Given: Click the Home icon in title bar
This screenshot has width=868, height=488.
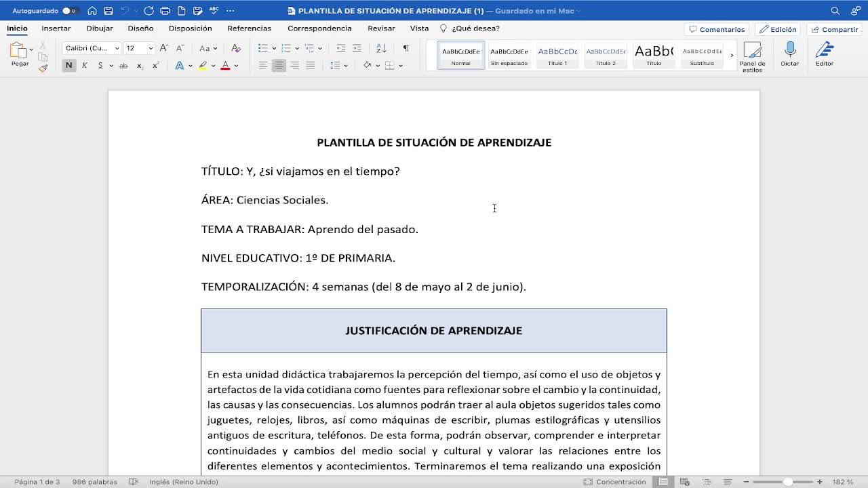Looking at the screenshot, I should click(x=92, y=11).
